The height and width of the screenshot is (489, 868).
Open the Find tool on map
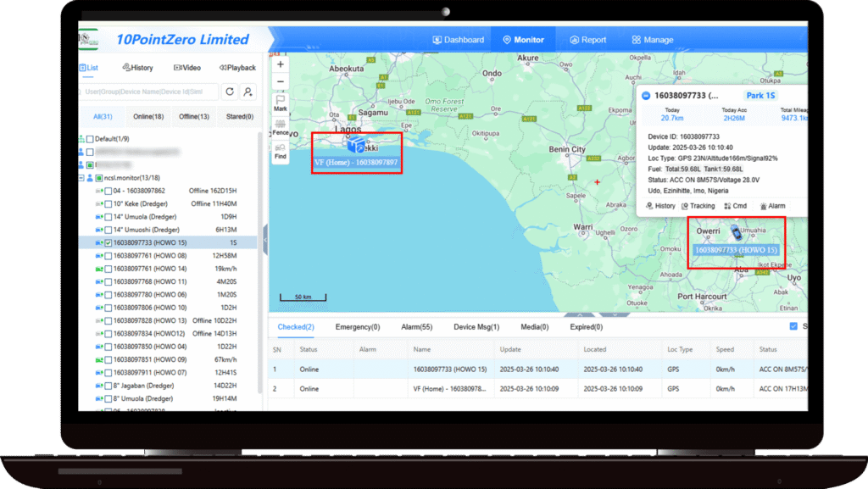pos(281,152)
